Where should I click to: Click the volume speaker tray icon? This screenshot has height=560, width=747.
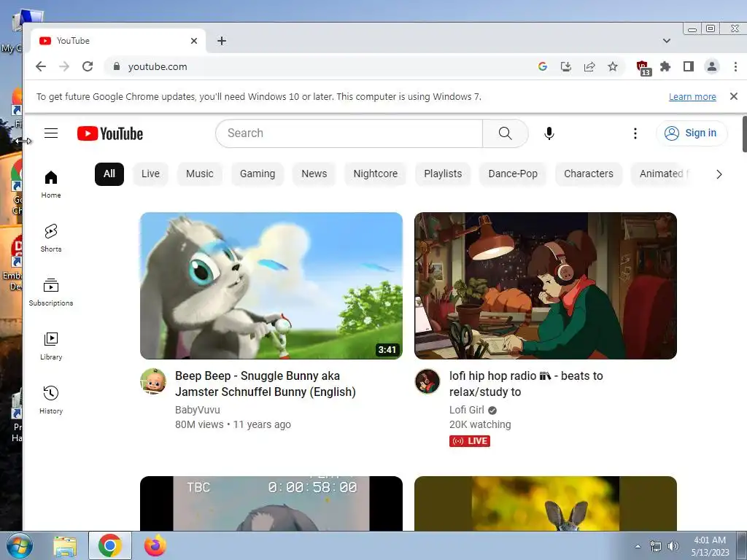[673, 546]
